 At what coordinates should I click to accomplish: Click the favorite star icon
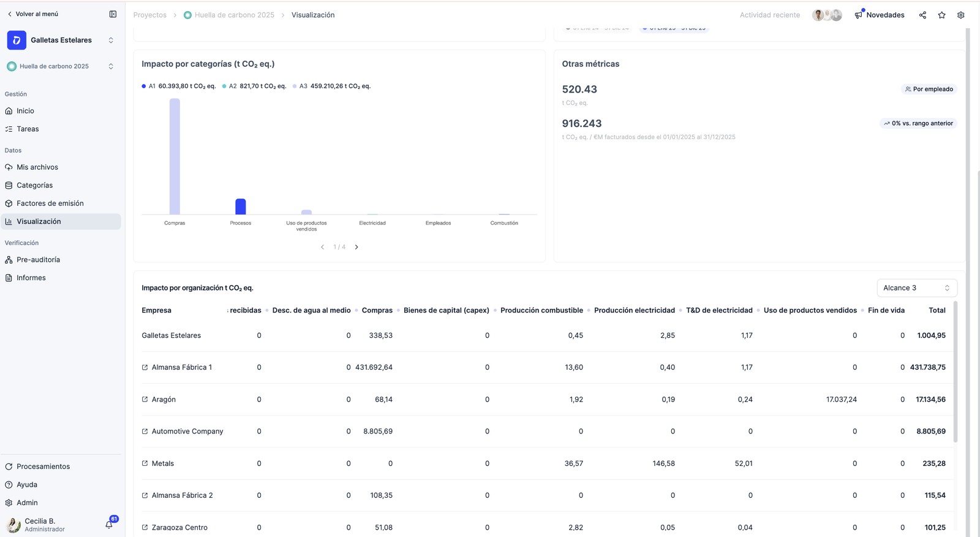941,15
